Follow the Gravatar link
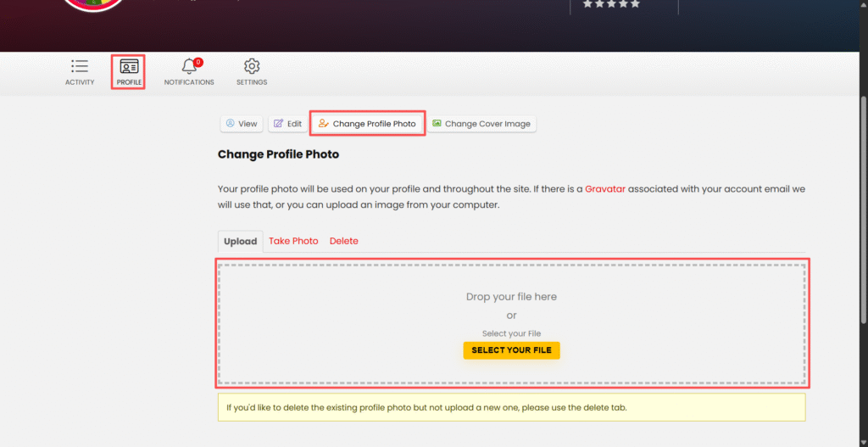The image size is (868, 447). click(x=605, y=189)
